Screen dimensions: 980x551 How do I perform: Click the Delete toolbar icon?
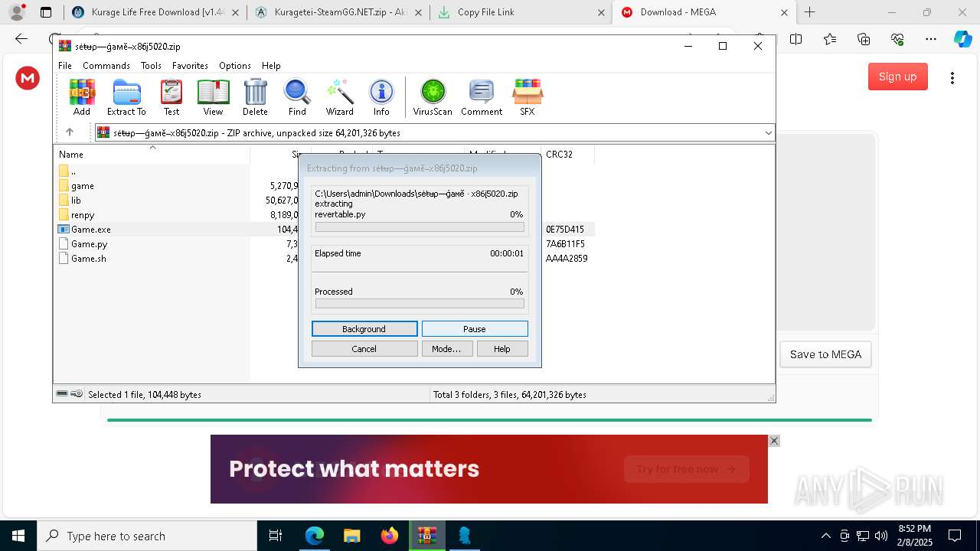255,97
